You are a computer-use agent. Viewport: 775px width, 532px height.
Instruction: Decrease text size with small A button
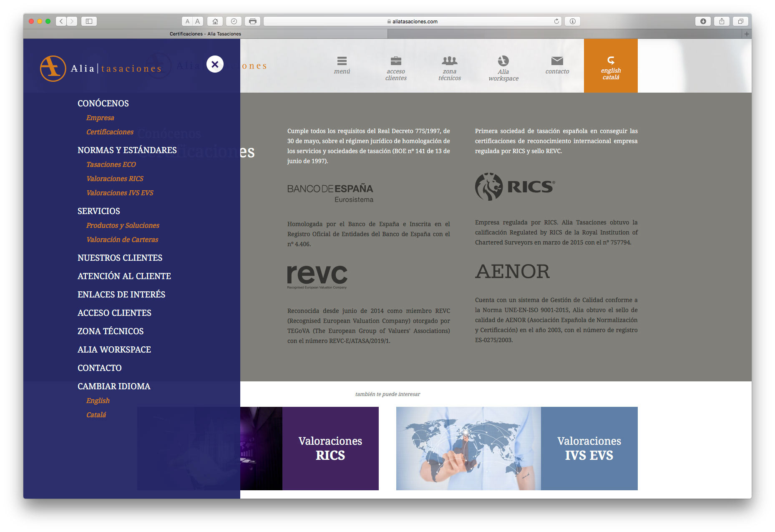(187, 21)
